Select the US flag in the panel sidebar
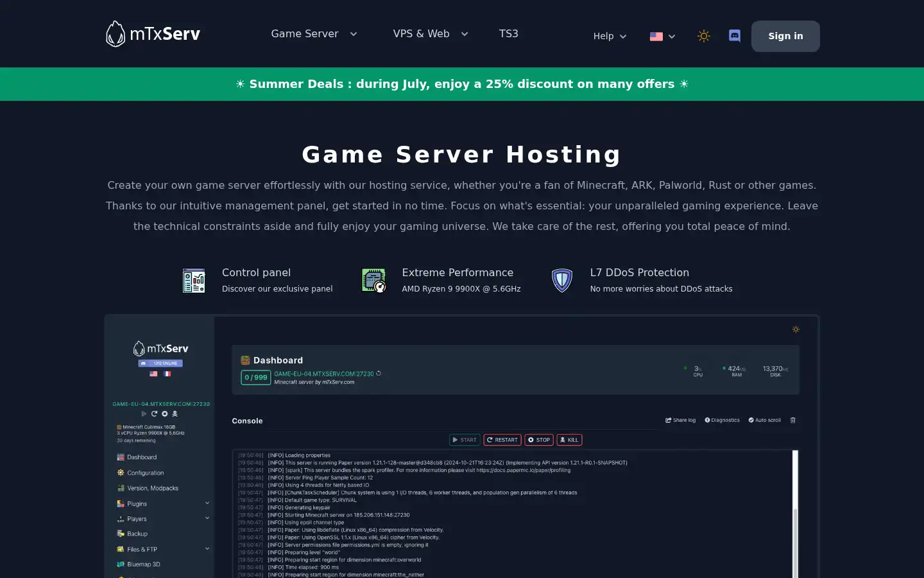 coord(153,374)
